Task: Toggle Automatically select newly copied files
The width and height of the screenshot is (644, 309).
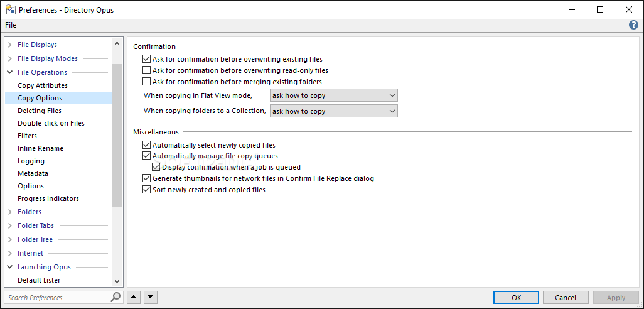Action: [147, 144]
